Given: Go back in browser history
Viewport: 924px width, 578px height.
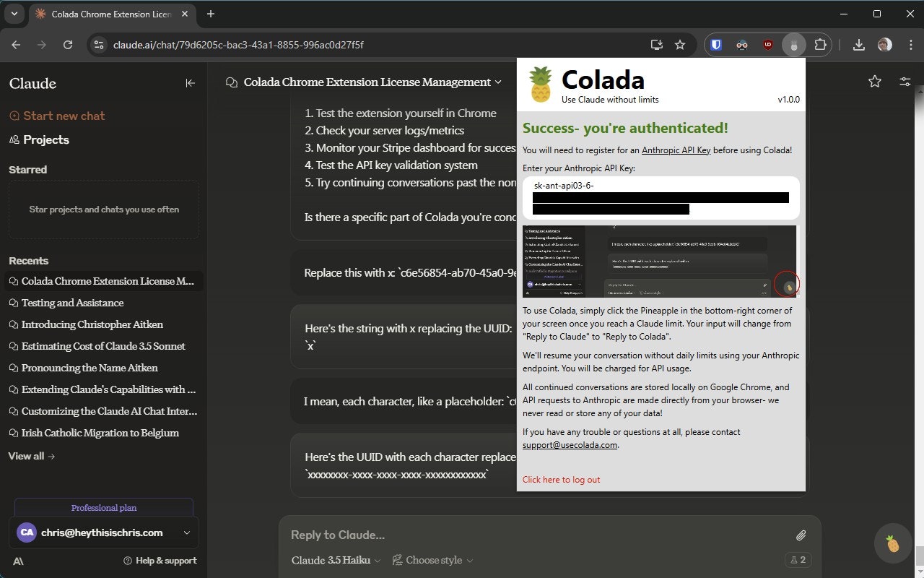Looking at the screenshot, I should point(16,45).
